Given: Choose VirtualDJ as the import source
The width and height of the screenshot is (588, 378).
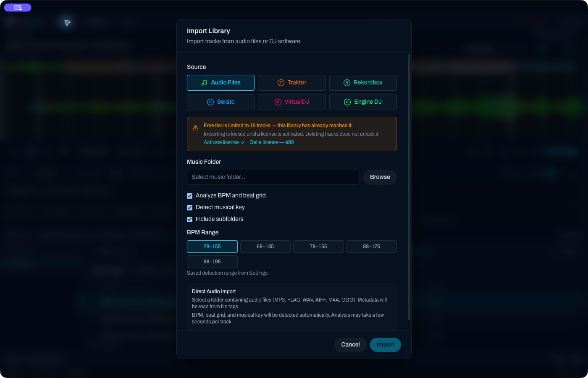Looking at the screenshot, I should click(292, 102).
